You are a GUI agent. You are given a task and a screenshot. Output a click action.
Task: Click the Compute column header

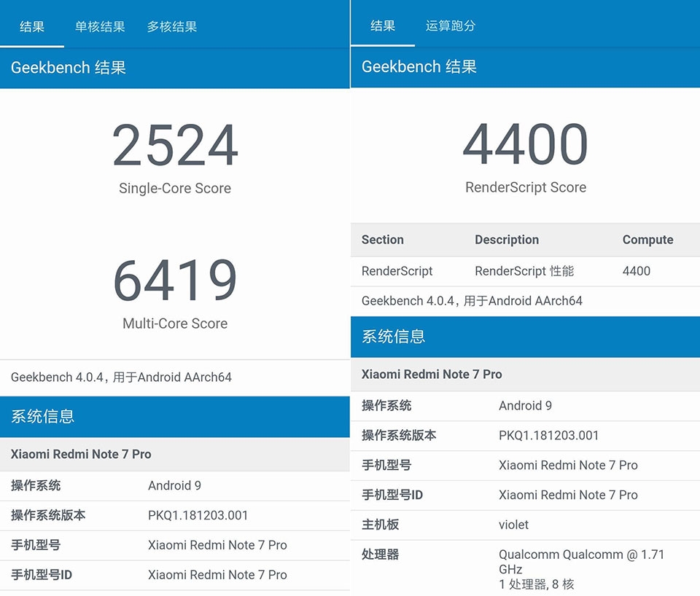tap(647, 240)
